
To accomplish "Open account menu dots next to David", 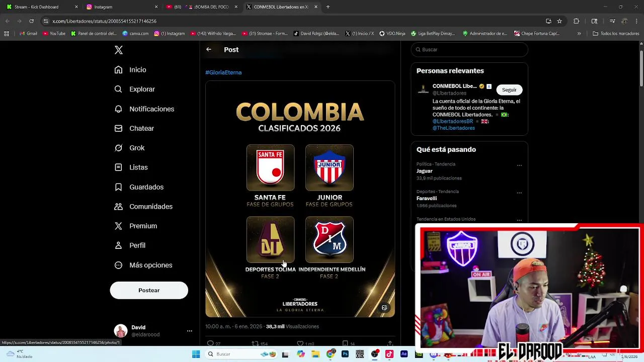I will (x=190, y=331).
